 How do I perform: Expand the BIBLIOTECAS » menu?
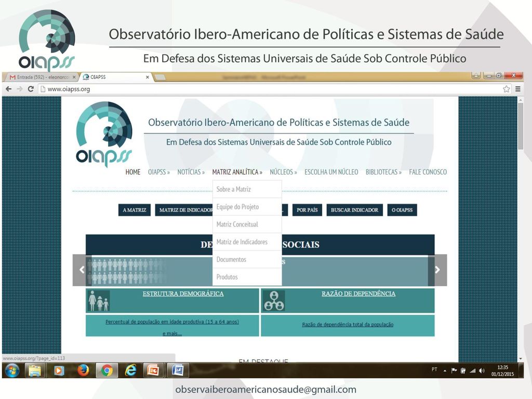[x=383, y=172]
